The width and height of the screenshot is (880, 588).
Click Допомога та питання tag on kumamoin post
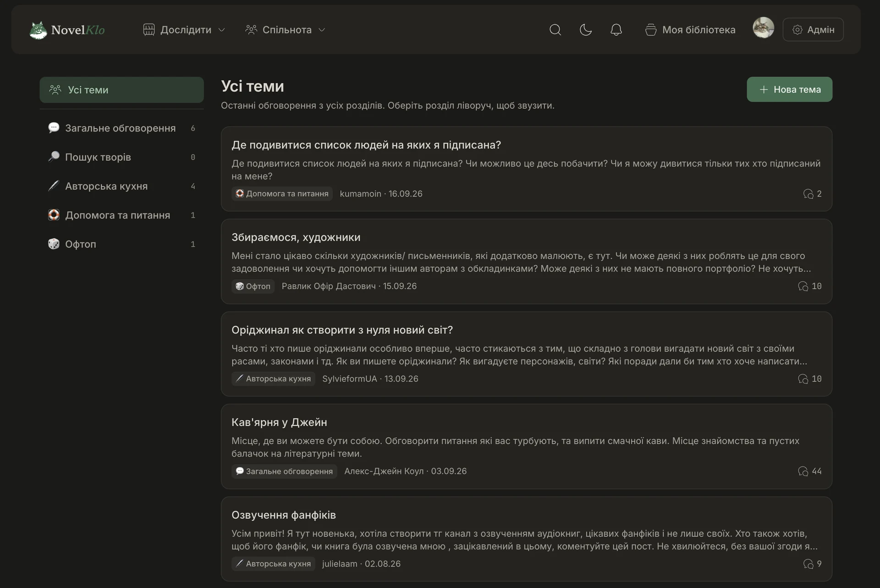[x=282, y=194]
